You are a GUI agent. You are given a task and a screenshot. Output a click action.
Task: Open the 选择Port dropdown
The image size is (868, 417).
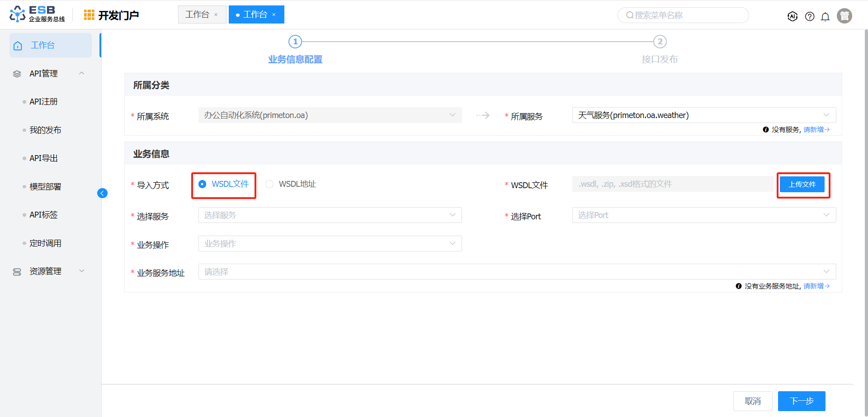(x=703, y=215)
